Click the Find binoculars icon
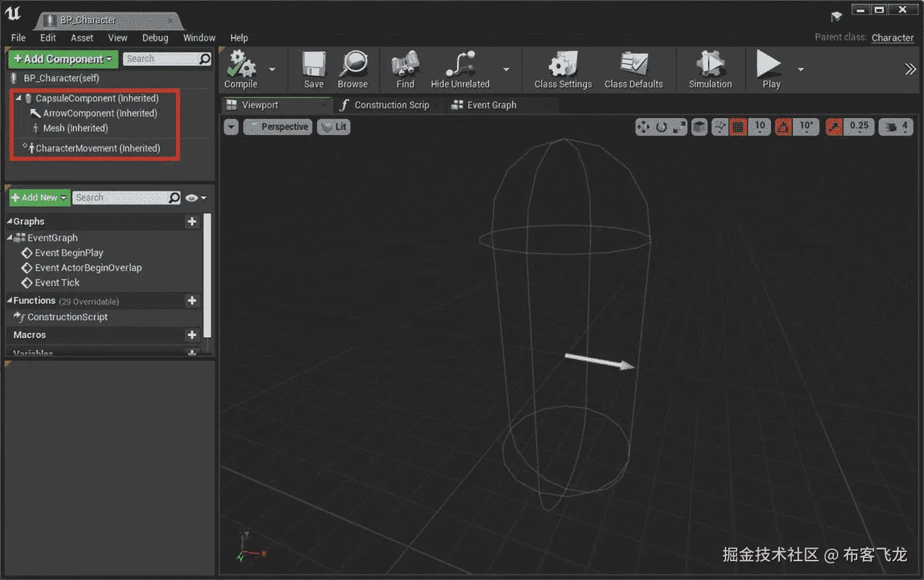The image size is (924, 580). [405, 64]
